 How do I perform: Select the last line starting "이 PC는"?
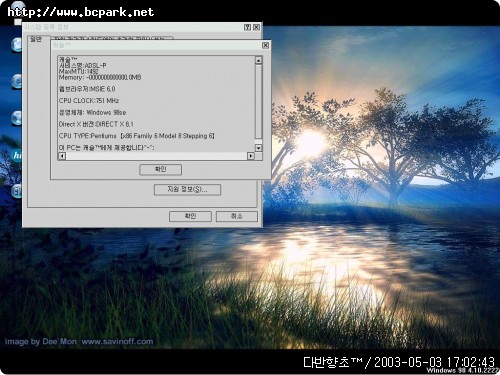tap(106, 148)
